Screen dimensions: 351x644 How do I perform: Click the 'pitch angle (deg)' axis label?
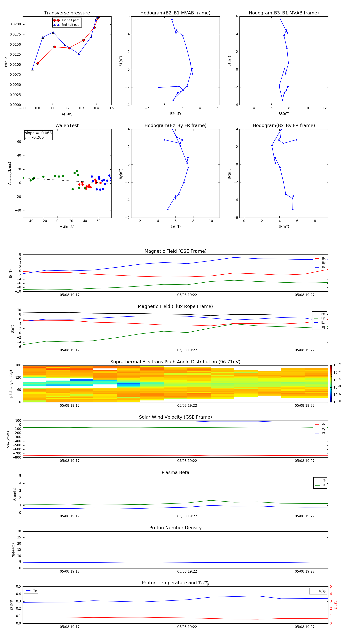pyautogui.click(x=11, y=384)
